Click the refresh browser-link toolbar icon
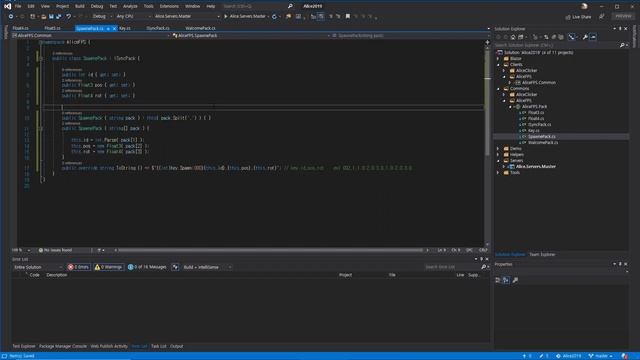The width and height of the screenshot is (640, 360). 274,16
